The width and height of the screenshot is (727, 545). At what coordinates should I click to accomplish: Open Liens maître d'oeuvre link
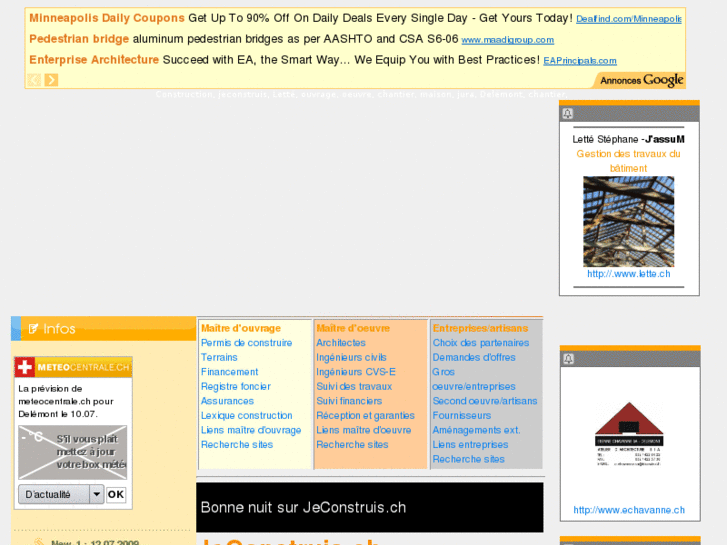tap(364, 430)
